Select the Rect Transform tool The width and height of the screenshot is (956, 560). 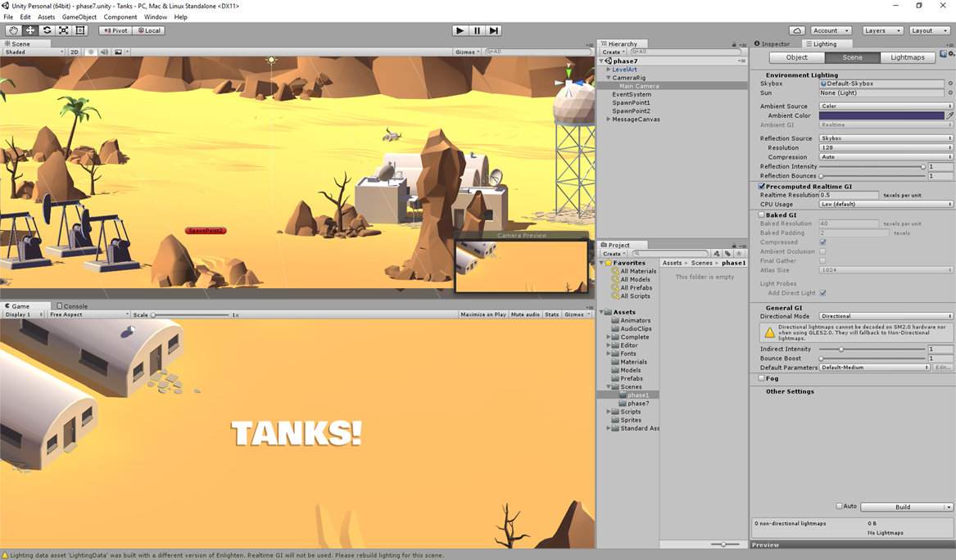coord(79,30)
